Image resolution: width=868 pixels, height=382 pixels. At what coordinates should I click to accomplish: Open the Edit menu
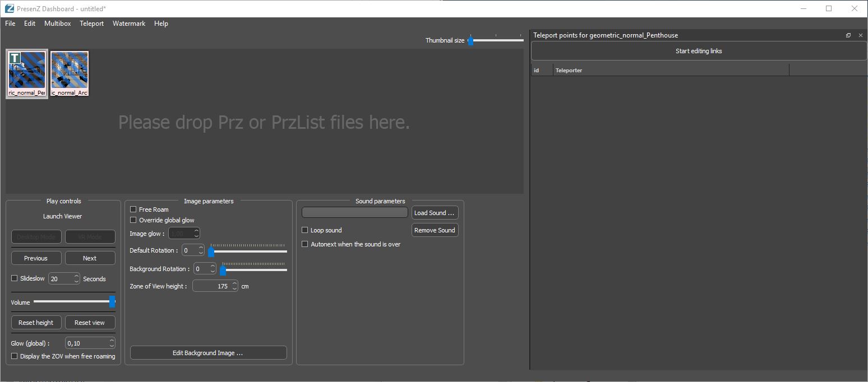(30, 24)
